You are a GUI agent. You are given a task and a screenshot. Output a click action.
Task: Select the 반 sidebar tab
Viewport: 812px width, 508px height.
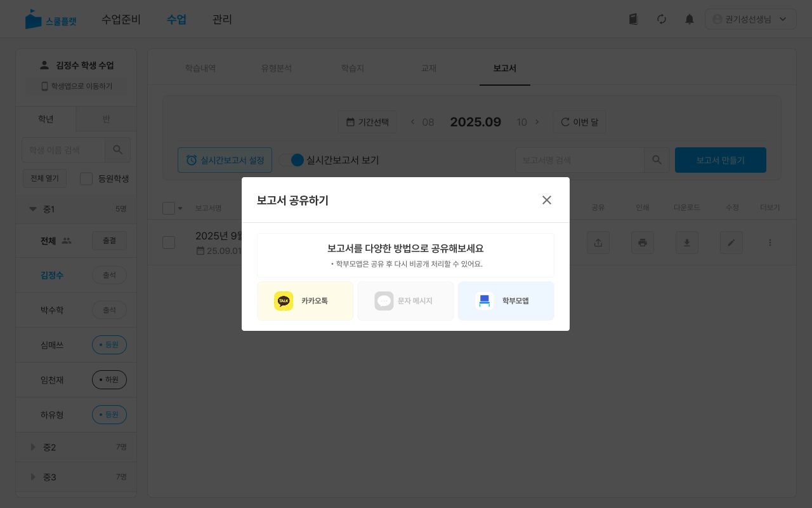pos(107,119)
